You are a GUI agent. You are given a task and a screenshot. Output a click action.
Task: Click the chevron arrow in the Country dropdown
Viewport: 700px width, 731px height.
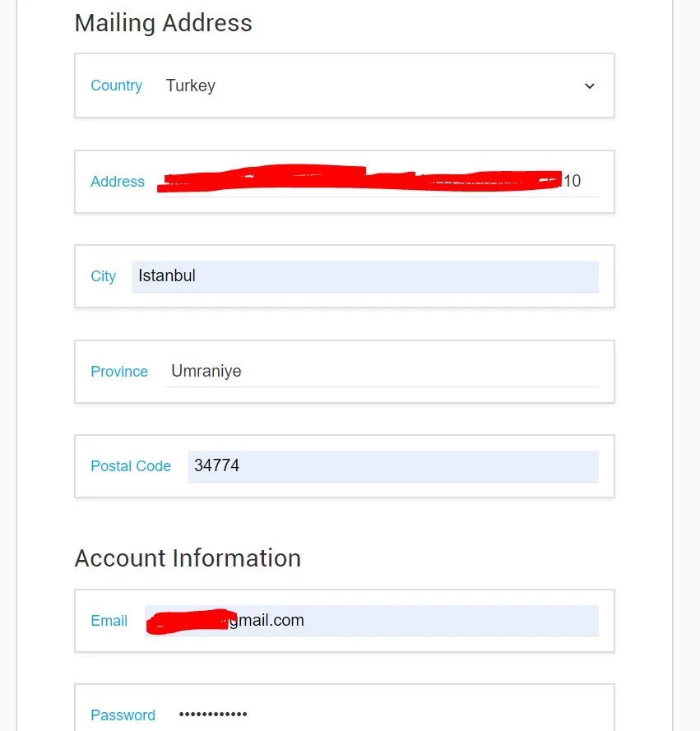coord(589,86)
